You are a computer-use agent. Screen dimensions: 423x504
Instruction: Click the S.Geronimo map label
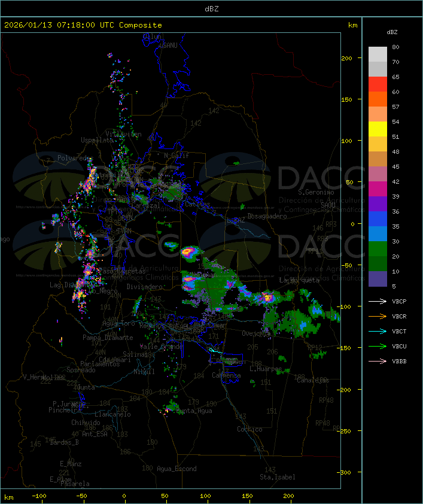(316, 192)
